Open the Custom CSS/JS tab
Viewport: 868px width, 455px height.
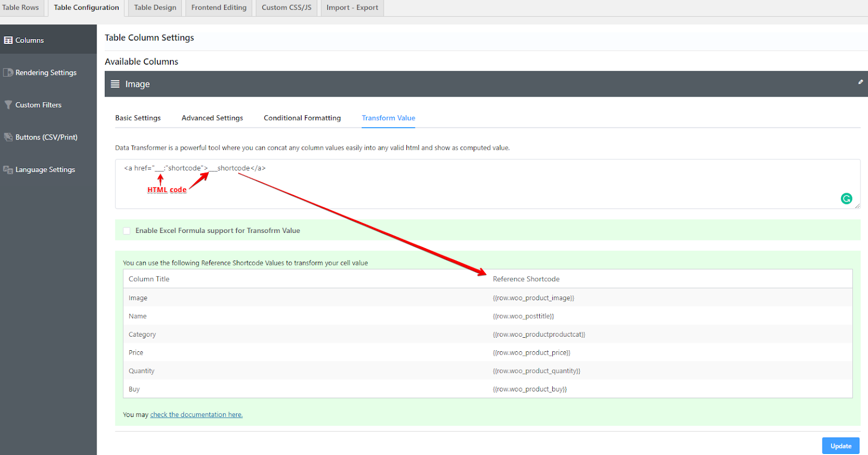[x=286, y=8]
